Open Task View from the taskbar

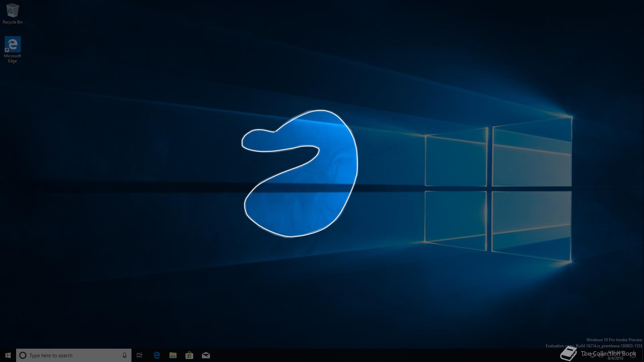[140, 355]
